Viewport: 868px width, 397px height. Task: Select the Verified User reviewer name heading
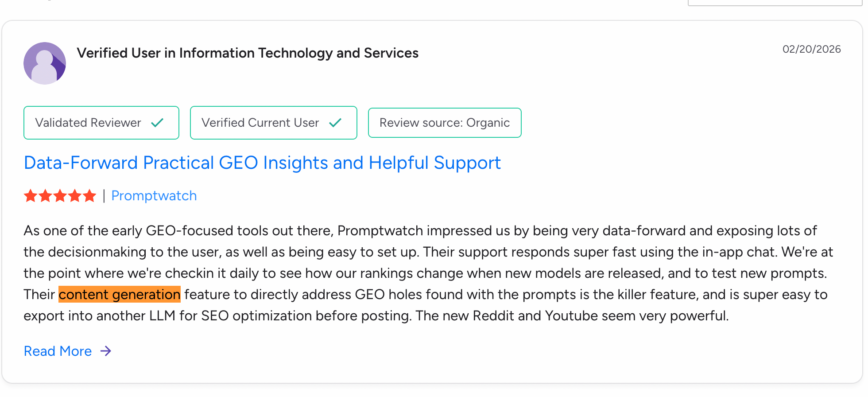click(248, 53)
